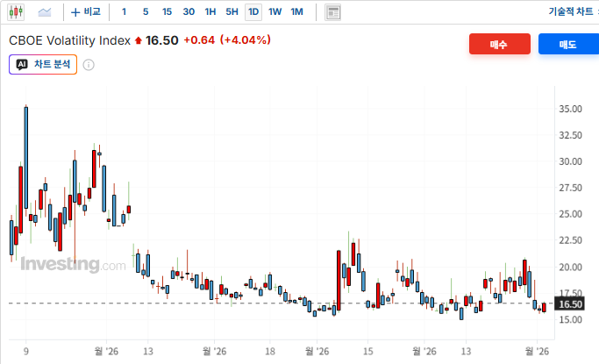Click the 22.50 price axis label
The width and height of the screenshot is (599, 364).
click(x=570, y=240)
